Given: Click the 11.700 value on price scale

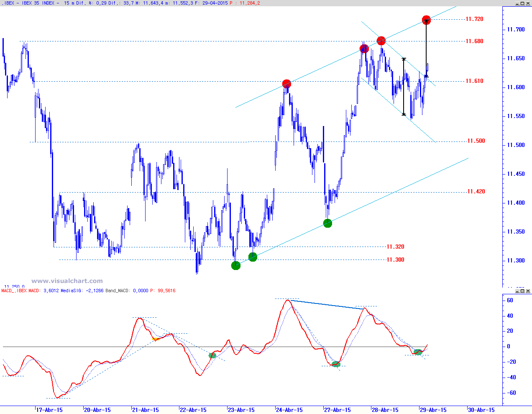Looking at the screenshot, I should (516, 29).
